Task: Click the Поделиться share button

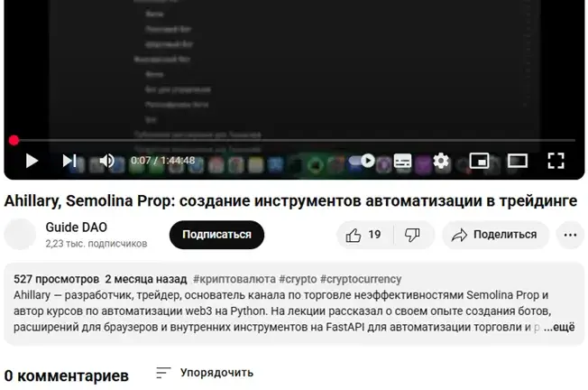Action: (496, 235)
